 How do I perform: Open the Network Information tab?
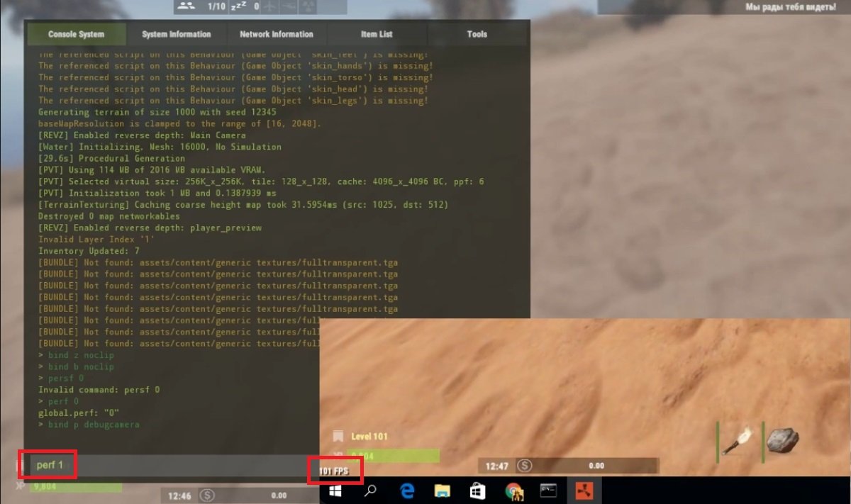click(x=277, y=34)
